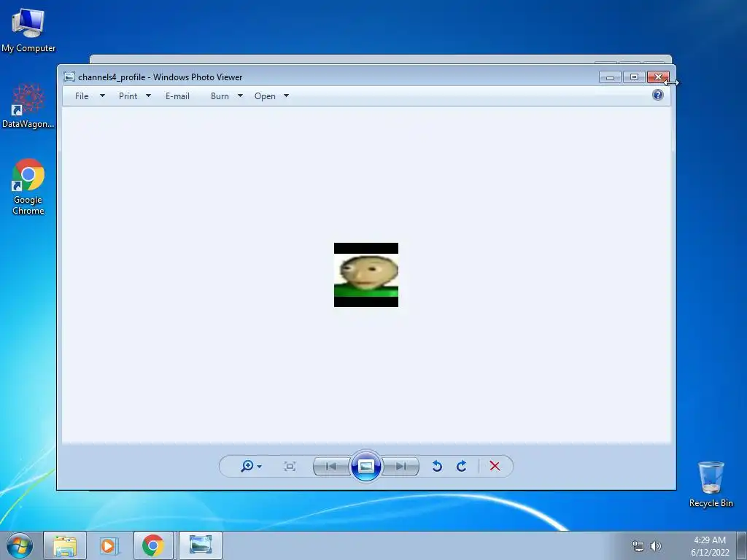The image size is (747, 560).
Task: Click the Show desktop button
Action: [742, 545]
